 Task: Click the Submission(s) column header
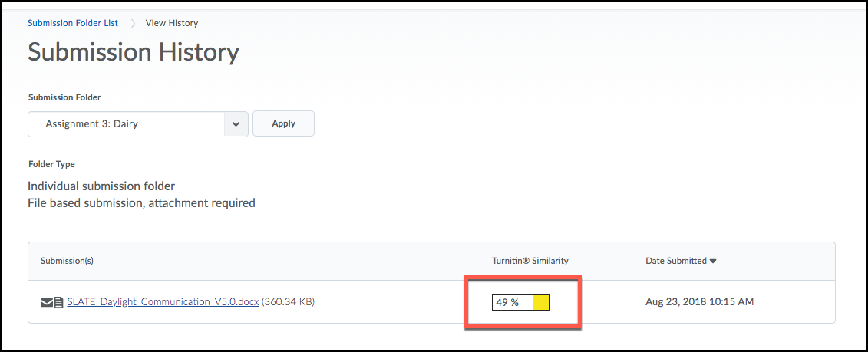(67, 261)
